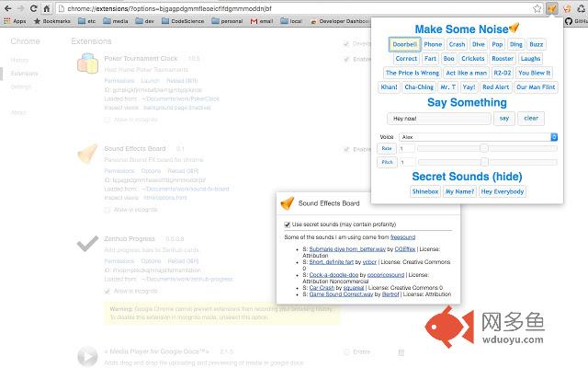Open the Submarie dive horn link
This screenshot has height=368, width=588.
[347, 249]
